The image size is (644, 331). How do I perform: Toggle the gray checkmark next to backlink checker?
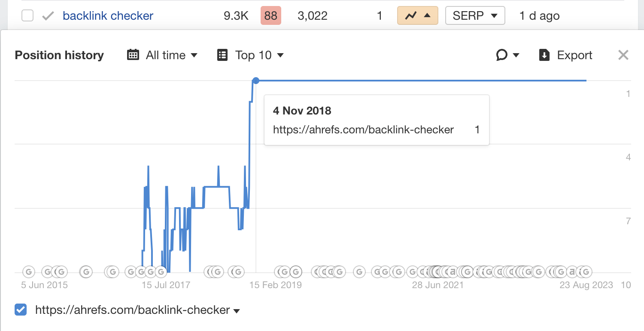pos(47,15)
